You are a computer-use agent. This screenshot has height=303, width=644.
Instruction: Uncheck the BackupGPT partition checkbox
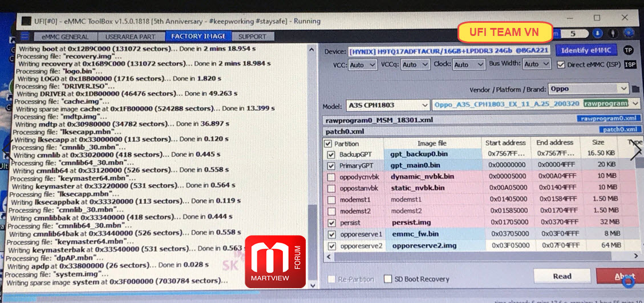click(x=331, y=155)
